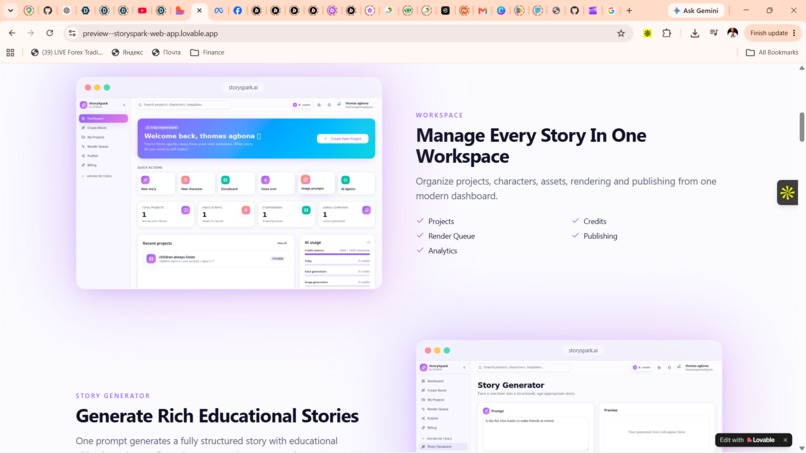Bookmark this page with the star icon
This screenshot has width=806, height=453.
(621, 33)
